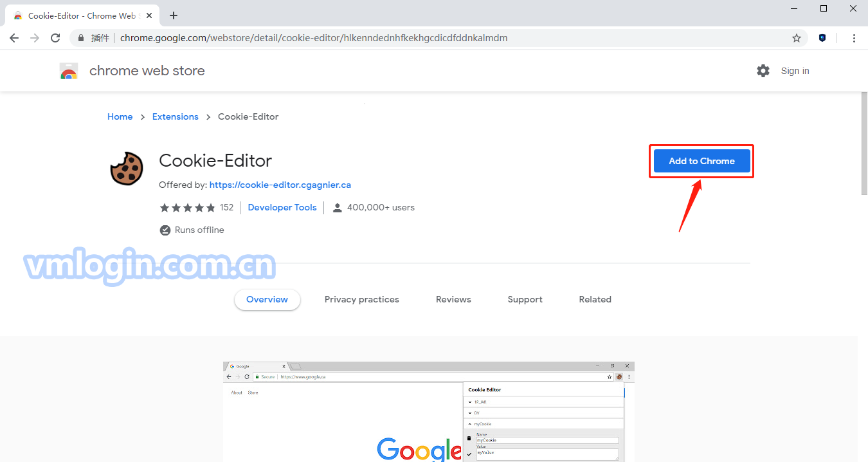The width and height of the screenshot is (868, 462).
Task: Go to the Support tab
Action: click(x=525, y=299)
